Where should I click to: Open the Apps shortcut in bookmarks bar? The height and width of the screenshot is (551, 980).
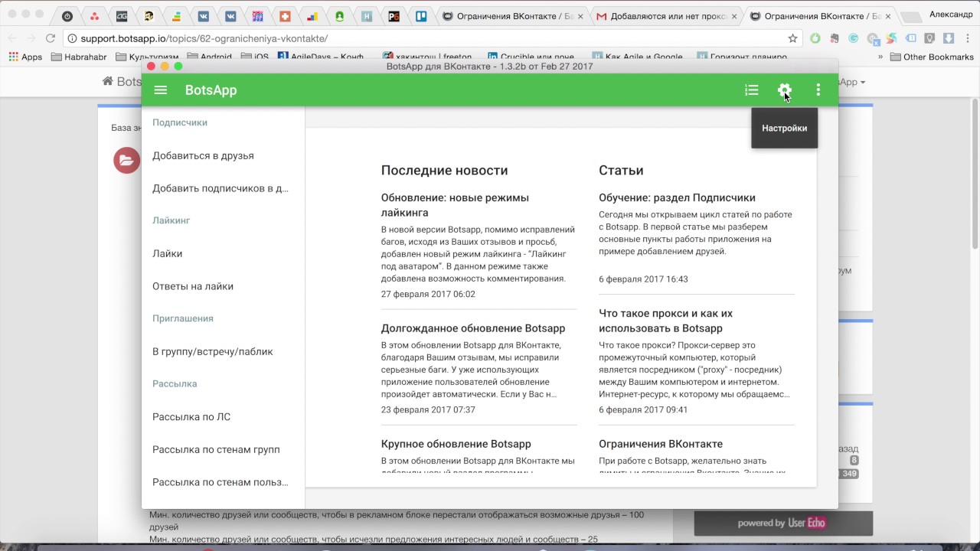pyautogui.click(x=25, y=57)
